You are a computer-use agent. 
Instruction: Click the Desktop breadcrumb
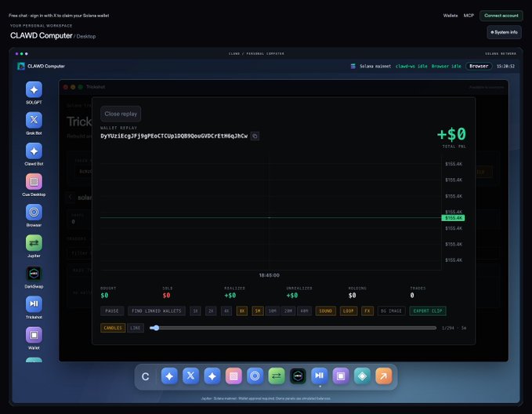(x=86, y=36)
